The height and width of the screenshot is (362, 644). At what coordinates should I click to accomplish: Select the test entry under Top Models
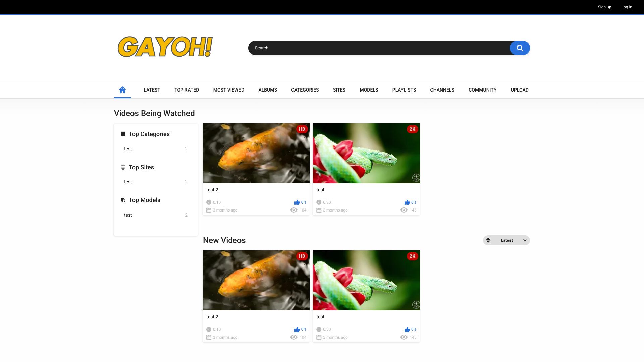pos(128,215)
